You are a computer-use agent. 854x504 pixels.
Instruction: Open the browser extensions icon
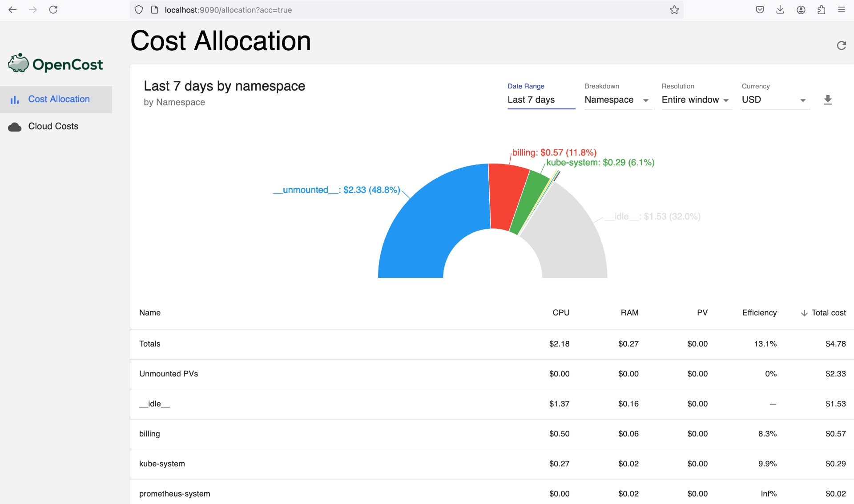tap(821, 10)
